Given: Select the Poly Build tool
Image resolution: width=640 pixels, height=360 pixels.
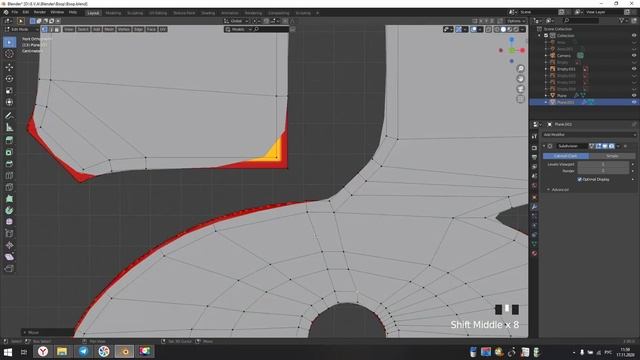Looking at the screenshot, I should pyautogui.click(x=9, y=199).
